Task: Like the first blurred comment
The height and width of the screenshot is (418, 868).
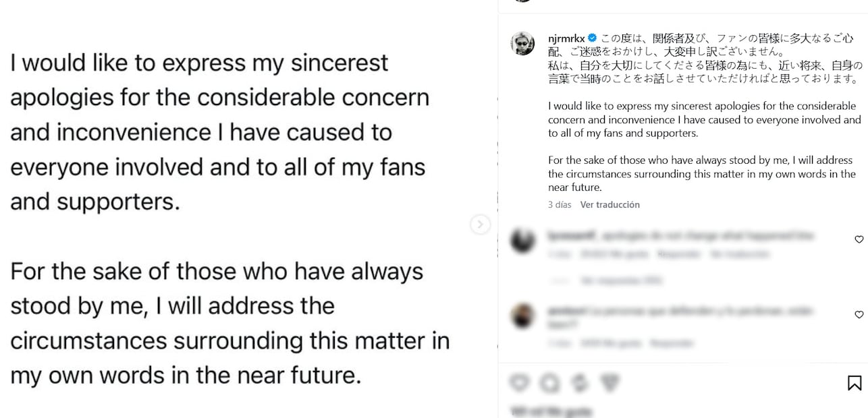Action: pyautogui.click(x=859, y=239)
